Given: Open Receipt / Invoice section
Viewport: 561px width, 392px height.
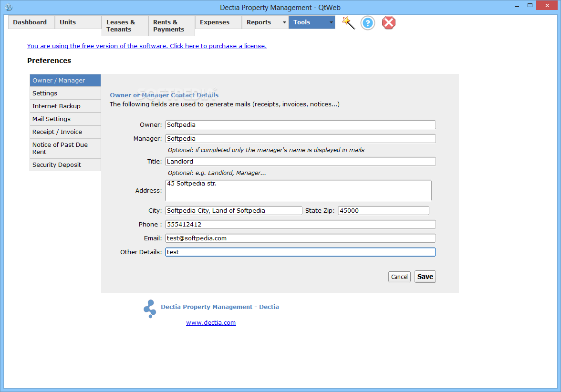Looking at the screenshot, I should coord(65,132).
